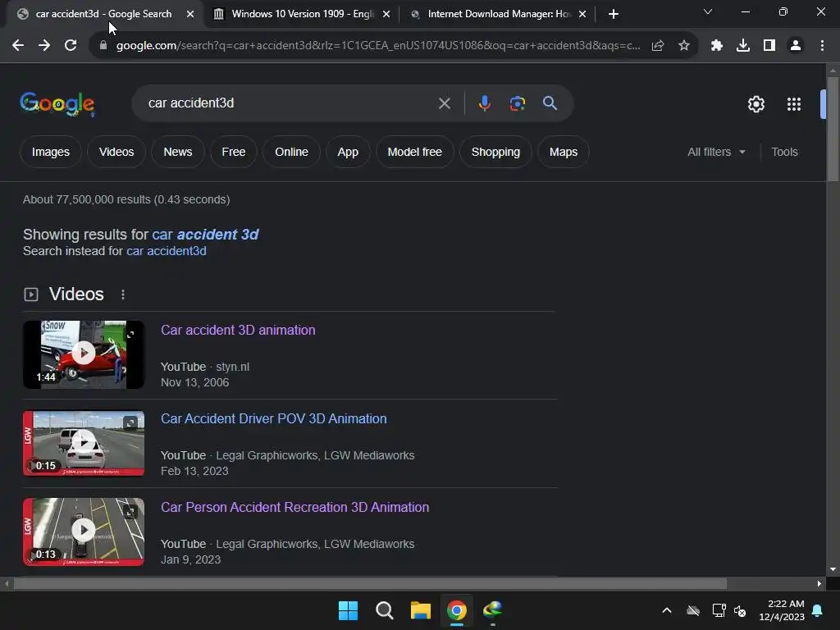Reload the Google search page
Image resolution: width=840 pixels, height=630 pixels.
71,46
